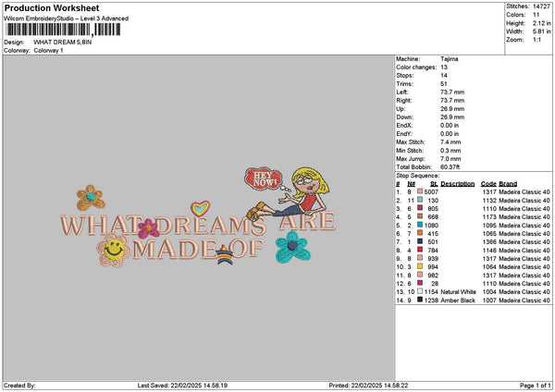The width and height of the screenshot is (555, 392).
Task: Click the Max Stitch value '7.4 mm'
Action: (450, 142)
